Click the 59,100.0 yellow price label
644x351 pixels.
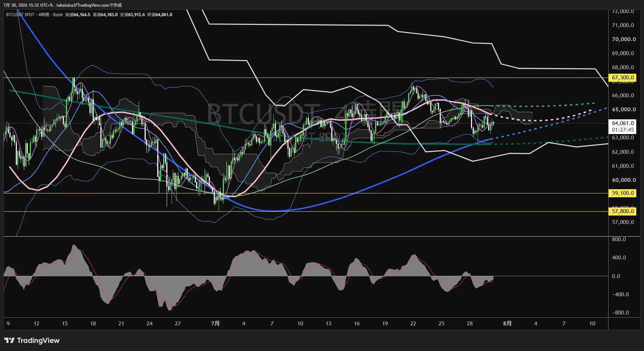coord(623,193)
